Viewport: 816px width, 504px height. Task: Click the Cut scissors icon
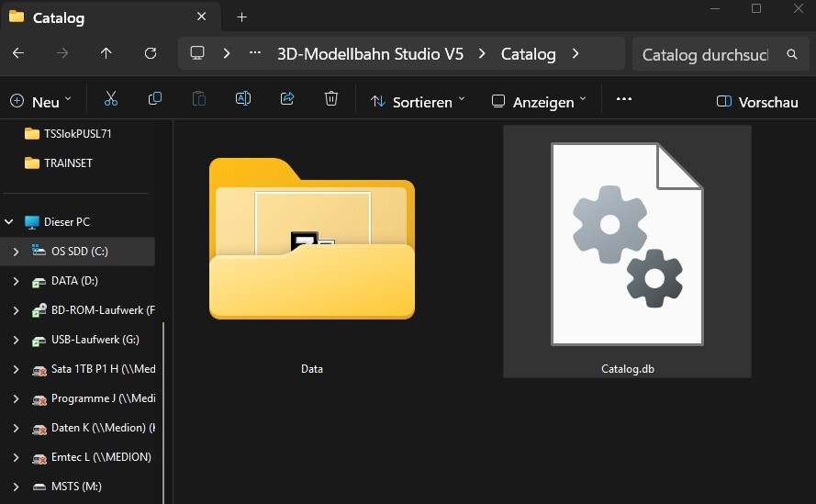(111, 99)
